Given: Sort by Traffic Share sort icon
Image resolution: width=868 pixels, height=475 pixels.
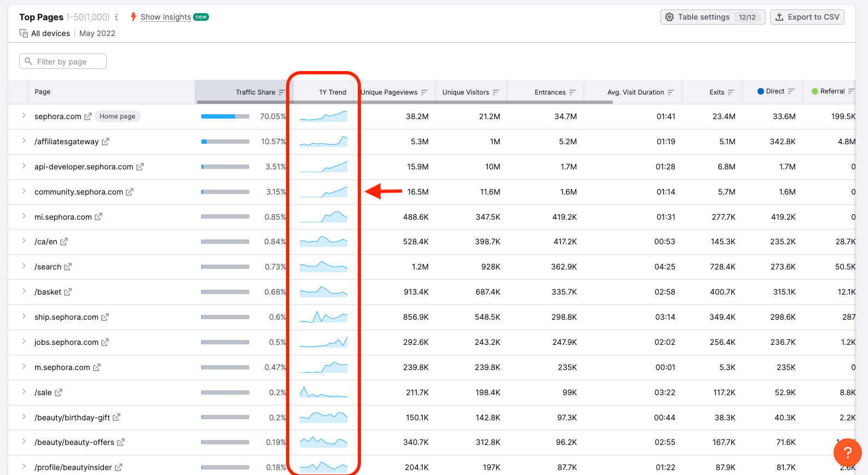Looking at the screenshot, I should [x=282, y=92].
